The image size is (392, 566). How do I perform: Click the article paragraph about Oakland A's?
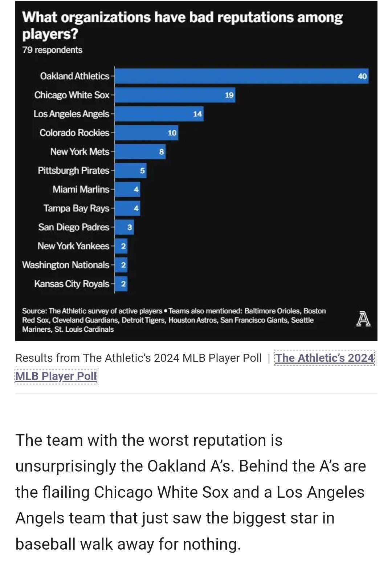[x=191, y=492]
